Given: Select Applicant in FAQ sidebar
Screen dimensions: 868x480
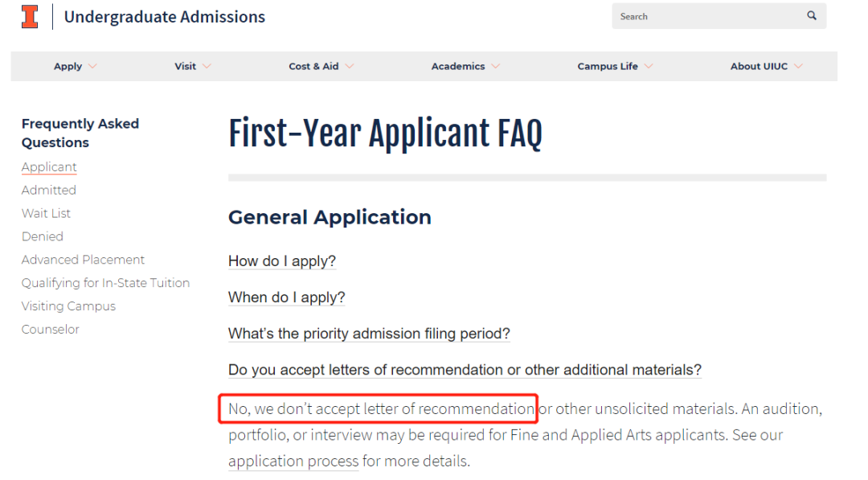Looking at the screenshot, I should [x=49, y=166].
